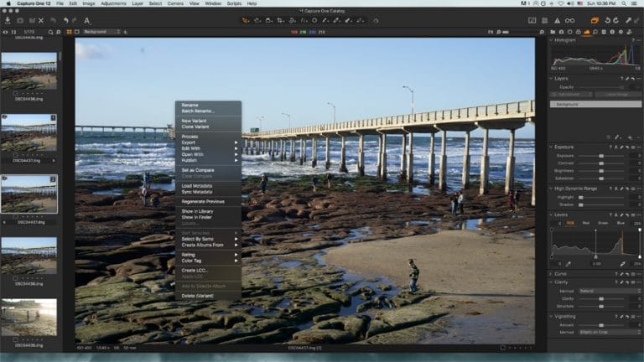Viewport: 644px width, 362px height.
Task: Toggle the viewer eye icon top-left
Action: [x=5, y=32]
